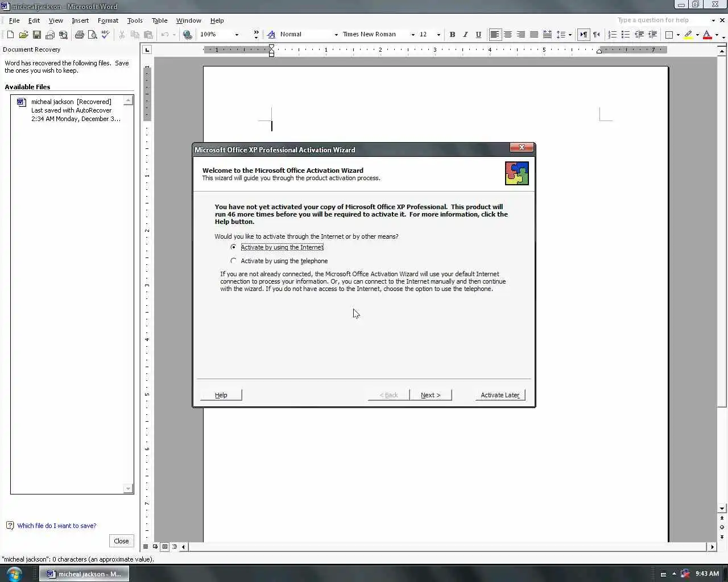Justify text alignment
Image resolution: width=728 pixels, height=582 pixels.
pos(534,35)
